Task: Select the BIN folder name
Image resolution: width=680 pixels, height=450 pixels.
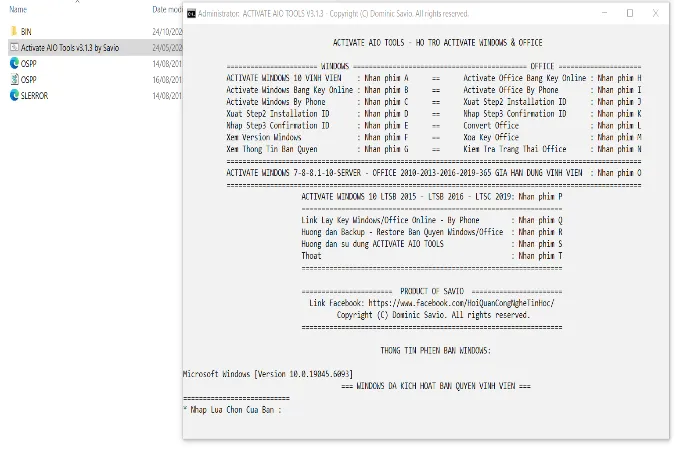Action: click(26, 32)
